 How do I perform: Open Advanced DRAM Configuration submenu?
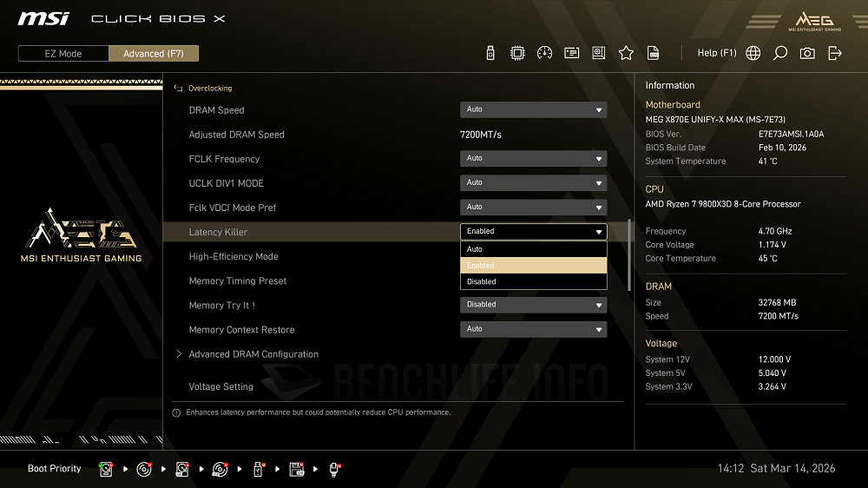253,354
